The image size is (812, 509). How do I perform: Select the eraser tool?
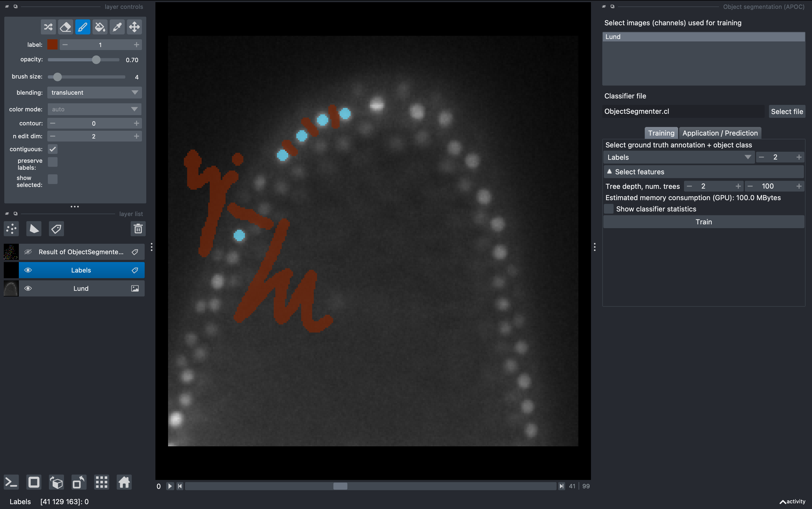coord(65,27)
